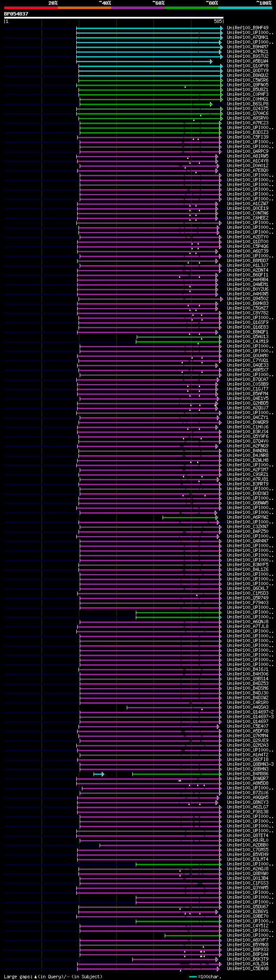Click hit label UniRef100_A6RYW2

click(x=248, y=517)
